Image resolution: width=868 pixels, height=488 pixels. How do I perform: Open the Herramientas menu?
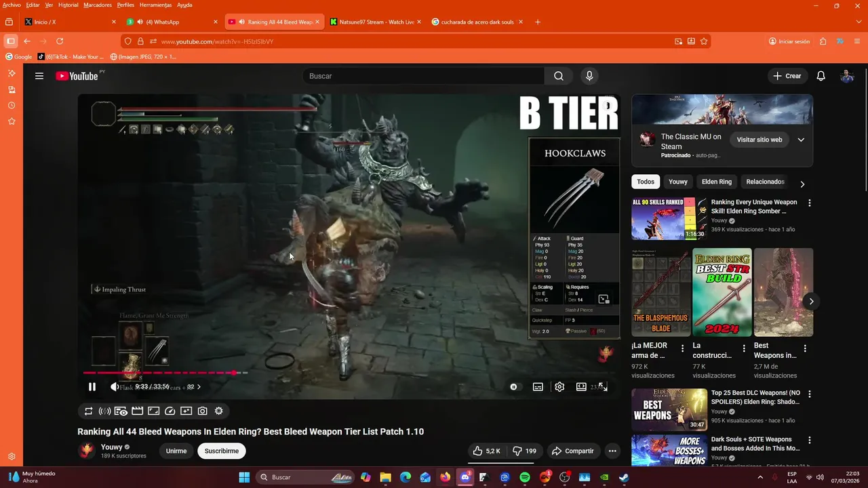coord(155,5)
